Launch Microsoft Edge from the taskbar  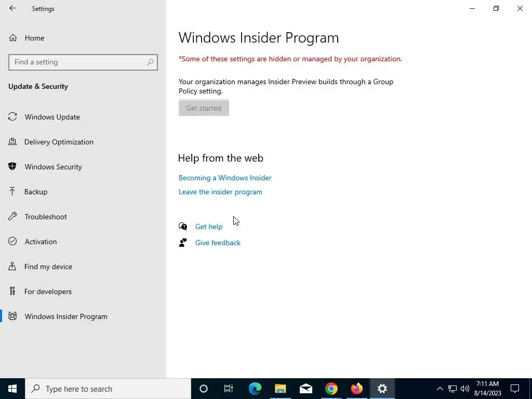point(255,389)
